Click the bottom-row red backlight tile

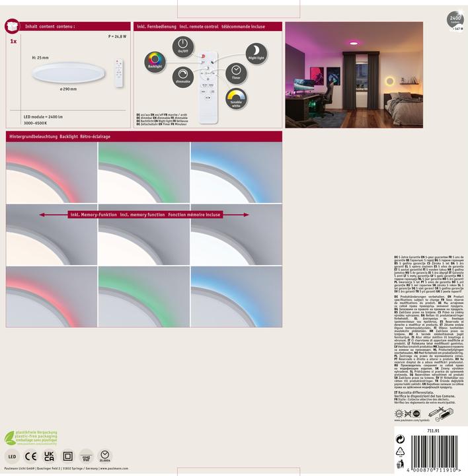[x=52, y=297]
